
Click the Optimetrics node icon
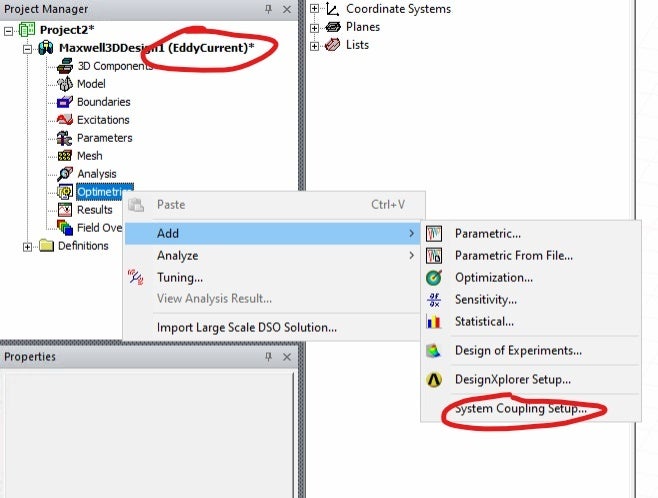pos(65,192)
